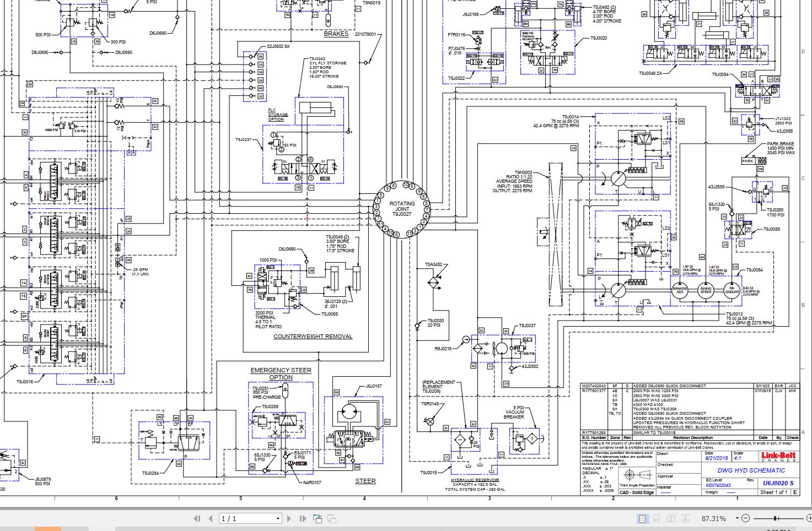Open the page number dropdown arrow
Viewport: 812px width, 531px height.
click(x=278, y=519)
